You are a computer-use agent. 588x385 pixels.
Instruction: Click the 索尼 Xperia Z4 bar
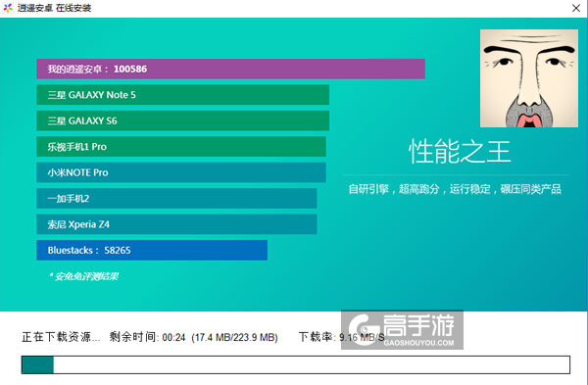(x=176, y=224)
